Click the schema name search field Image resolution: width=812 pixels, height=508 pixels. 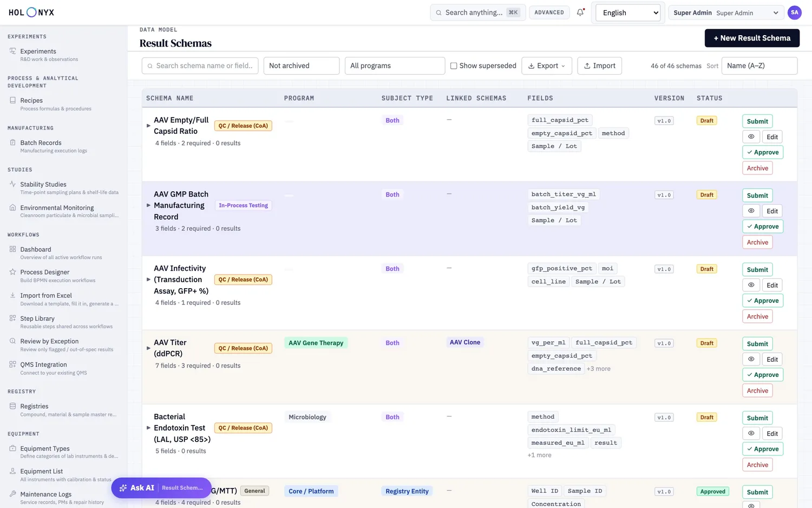pyautogui.click(x=200, y=66)
